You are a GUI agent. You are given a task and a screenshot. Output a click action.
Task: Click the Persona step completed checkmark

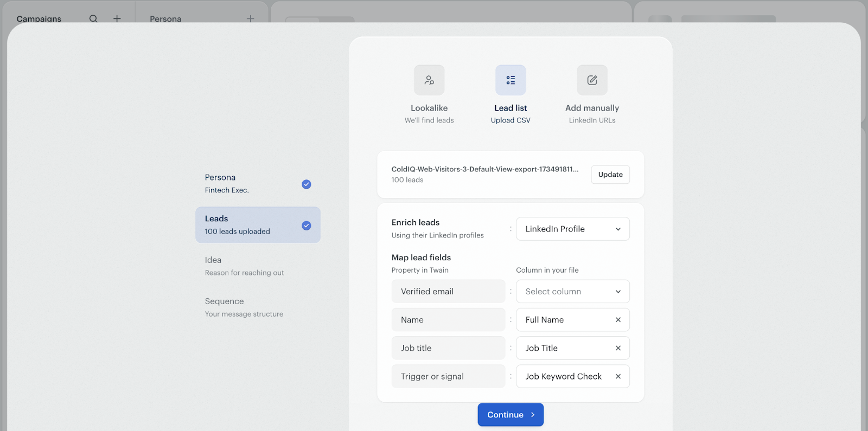(x=307, y=184)
